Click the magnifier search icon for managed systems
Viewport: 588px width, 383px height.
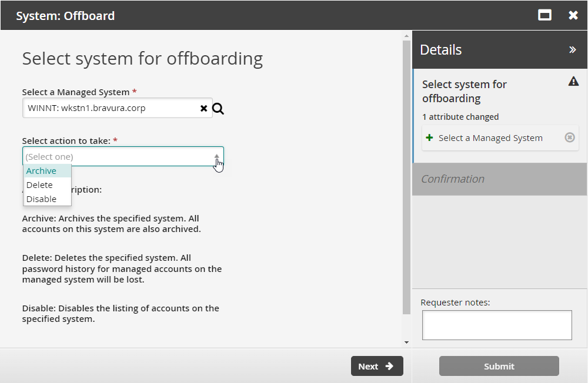click(x=218, y=109)
